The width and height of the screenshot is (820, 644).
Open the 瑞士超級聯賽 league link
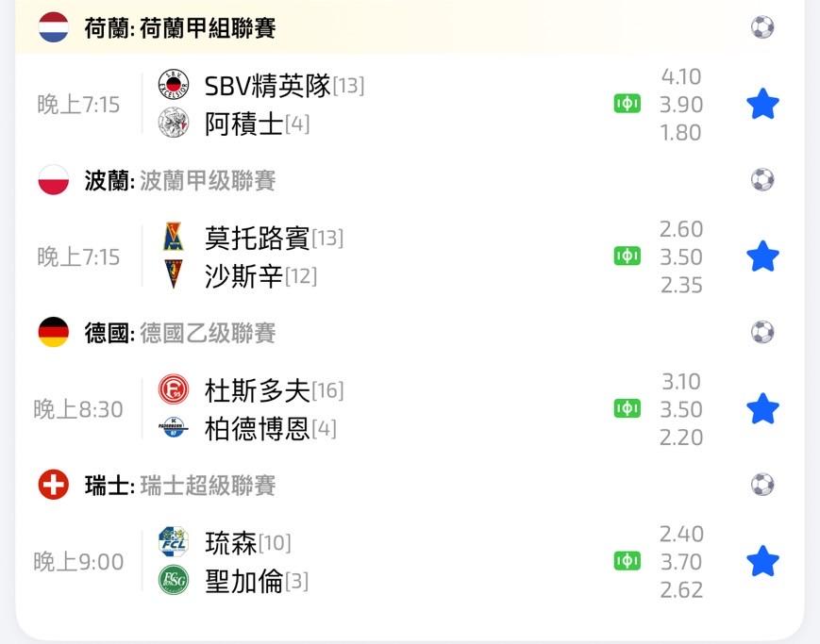point(208,486)
